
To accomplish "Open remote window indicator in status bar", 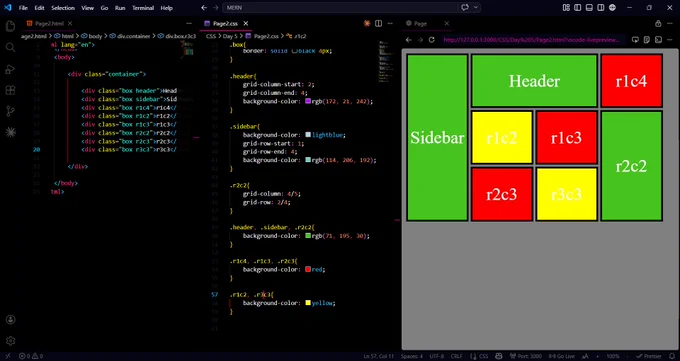I will click(x=7, y=356).
